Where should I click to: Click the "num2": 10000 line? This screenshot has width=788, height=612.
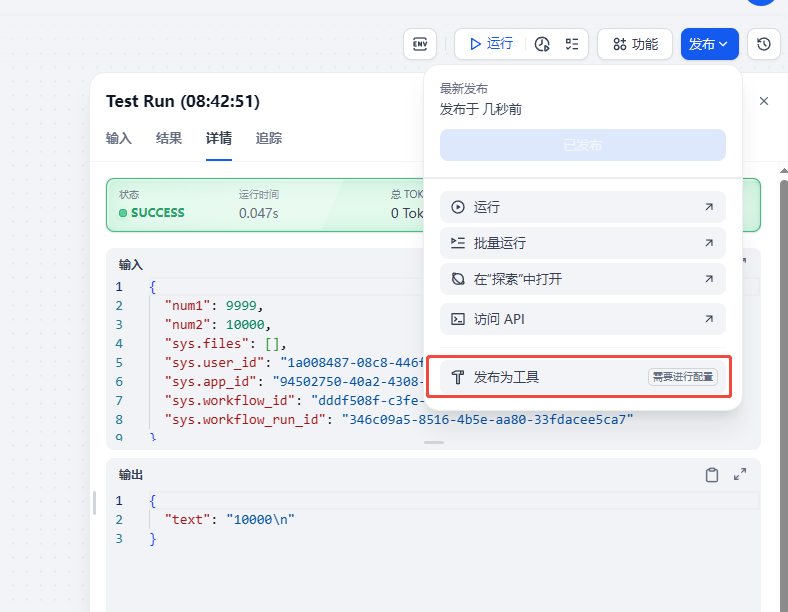[218, 325]
